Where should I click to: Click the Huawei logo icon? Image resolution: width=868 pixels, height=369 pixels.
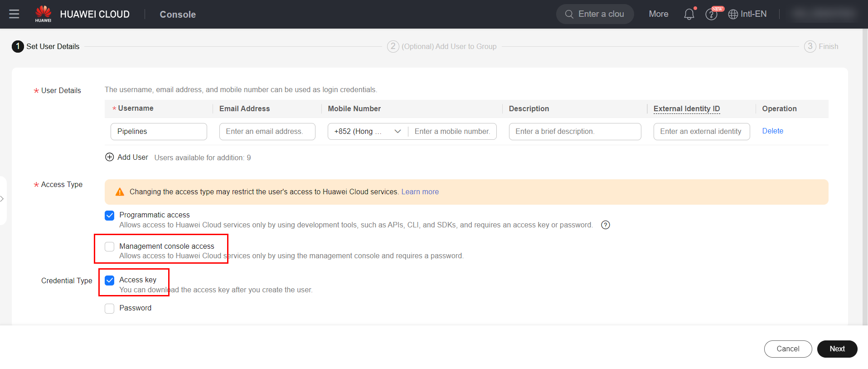(x=44, y=13)
